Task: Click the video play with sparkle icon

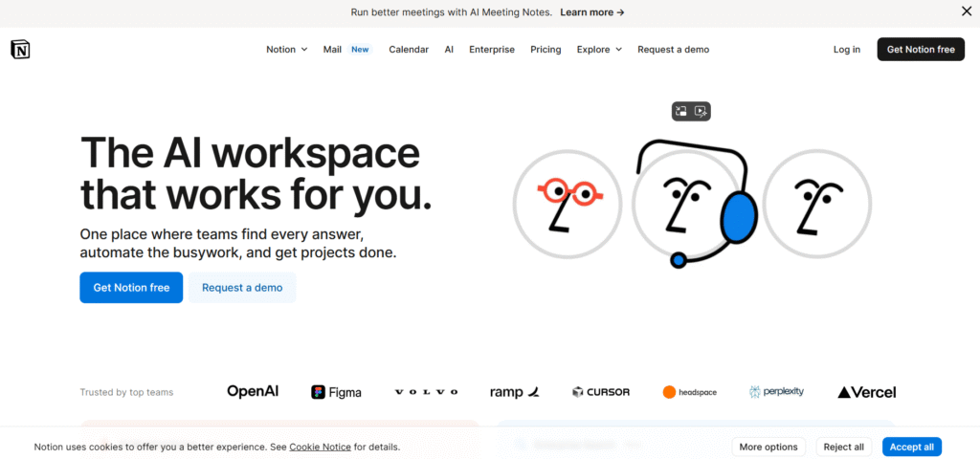Action: [702, 111]
